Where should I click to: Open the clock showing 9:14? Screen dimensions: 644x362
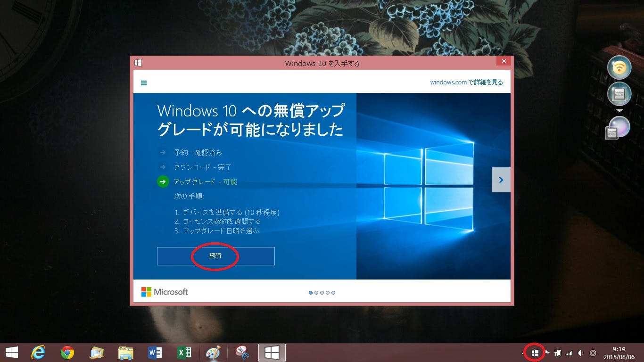pos(619,353)
